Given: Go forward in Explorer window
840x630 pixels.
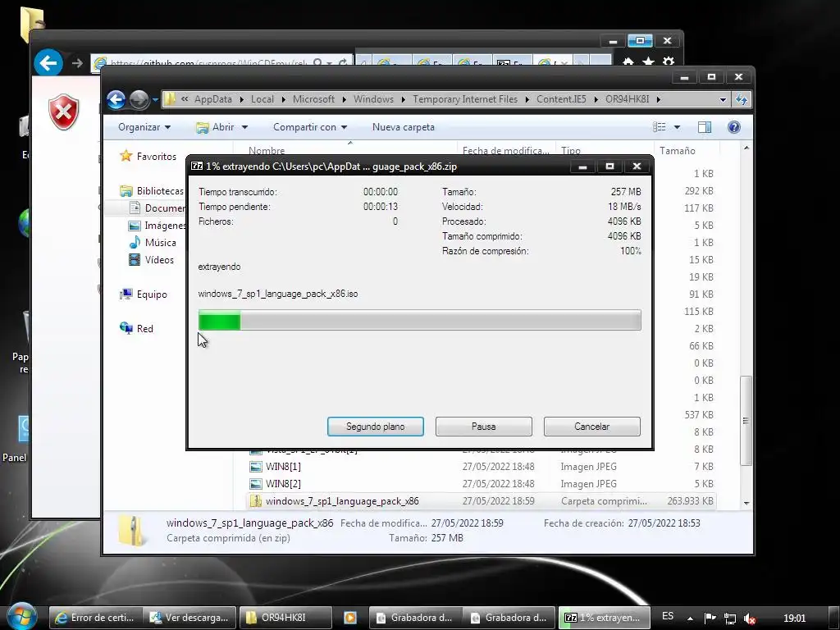Looking at the screenshot, I should coord(139,99).
